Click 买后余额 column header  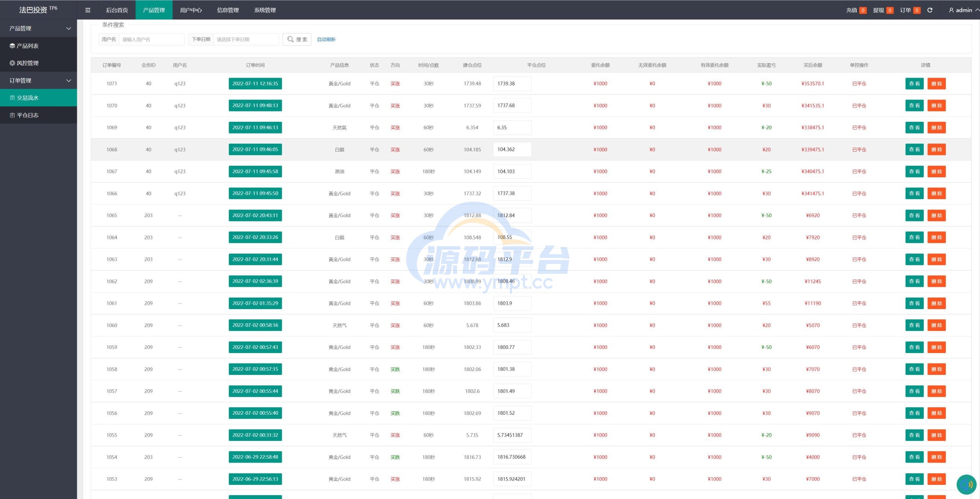tap(813, 65)
